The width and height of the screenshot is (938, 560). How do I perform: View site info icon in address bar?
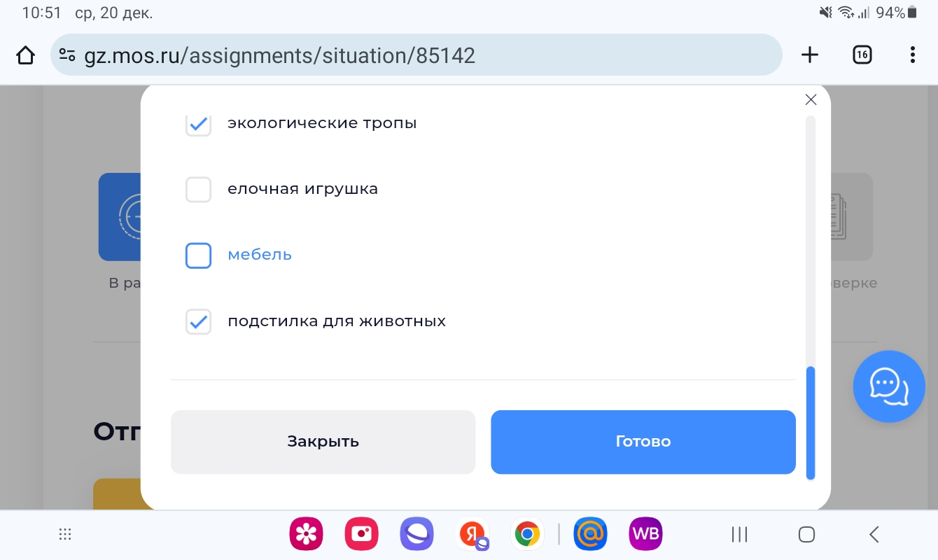[x=67, y=55]
